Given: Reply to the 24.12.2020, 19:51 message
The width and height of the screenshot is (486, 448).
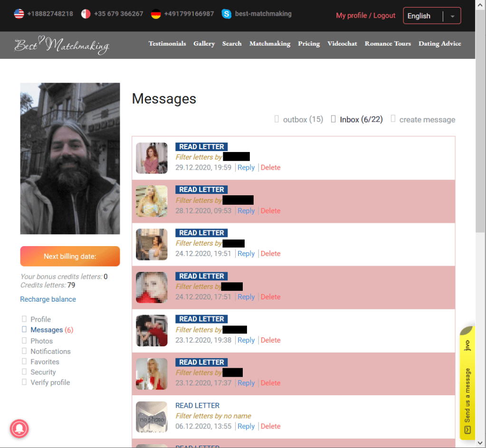Looking at the screenshot, I should point(246,254).
